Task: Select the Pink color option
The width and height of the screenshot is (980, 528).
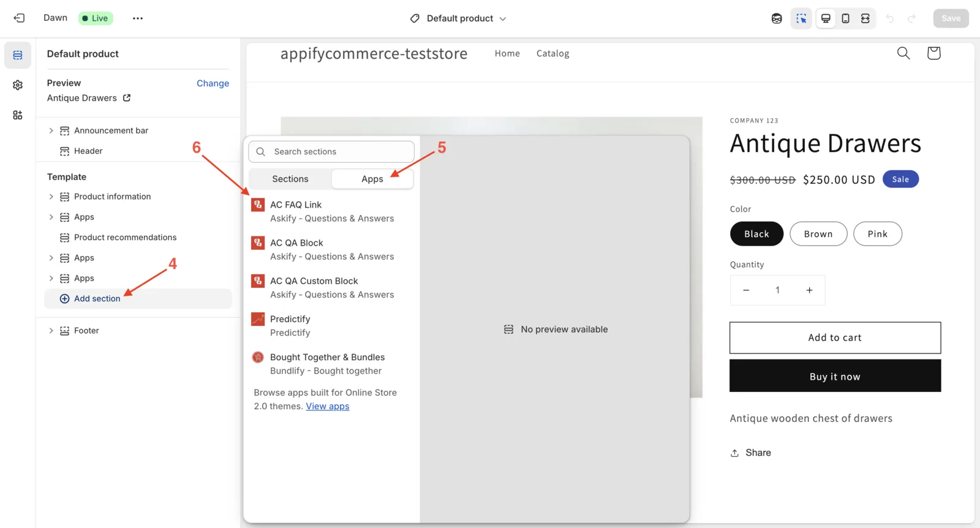Action: tap(877, 234)
